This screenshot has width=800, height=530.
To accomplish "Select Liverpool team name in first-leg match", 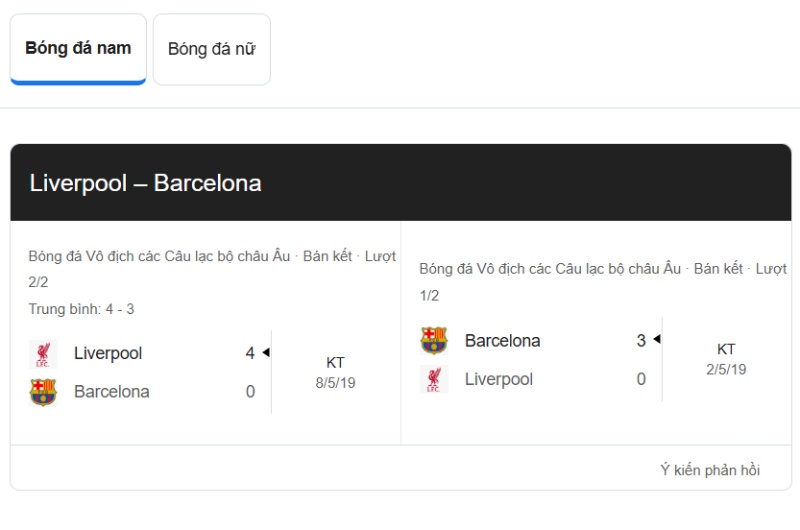I will tap(499, 379).
